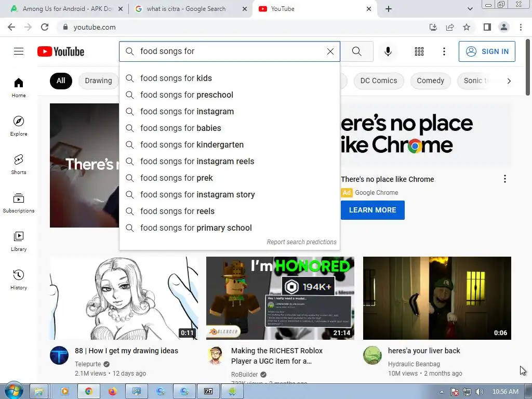This screenshot has width=532, height=399.
Task: Choose suggestion food songs for reels
Action: (x=229, y=211)
